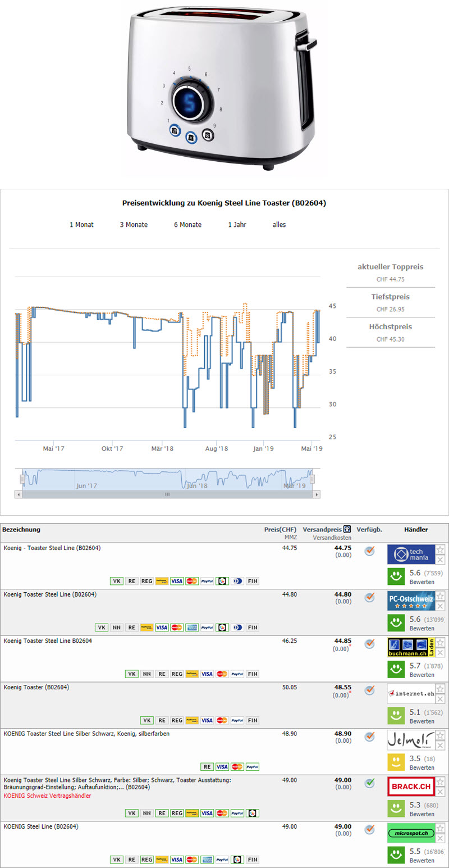Viewport: 449px width, 868px height.
Task: Exclude Jelmoli using the X icon
Action: pyautogui.click(x=441, y=745)
